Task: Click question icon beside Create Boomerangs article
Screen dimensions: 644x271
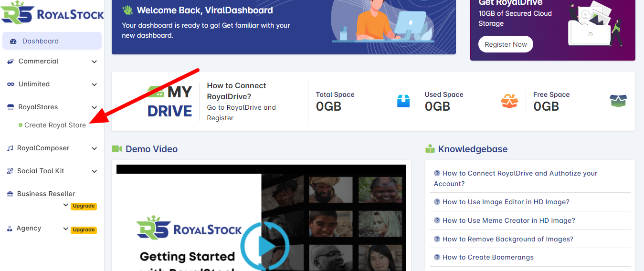Action: click(x=437, y=257)
